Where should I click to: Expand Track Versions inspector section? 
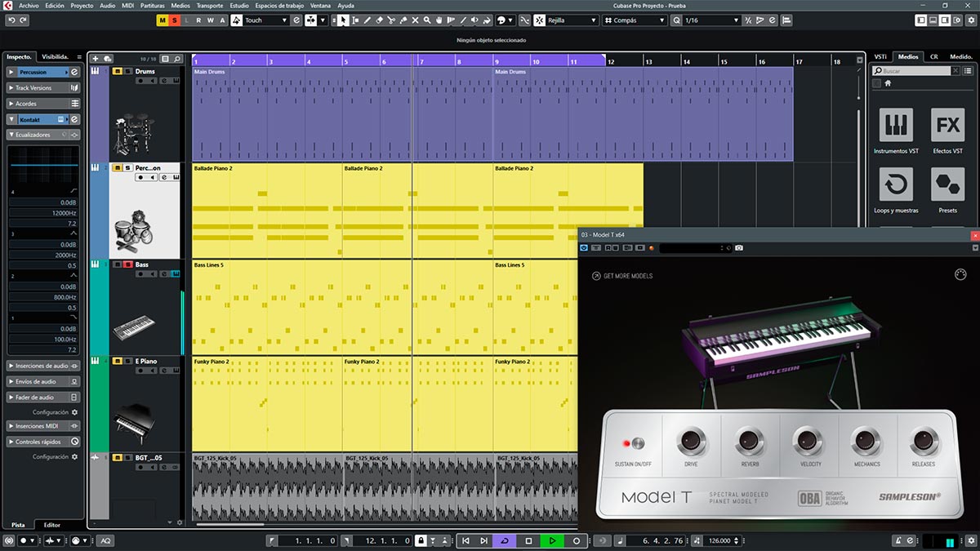[x=43, y=87]
